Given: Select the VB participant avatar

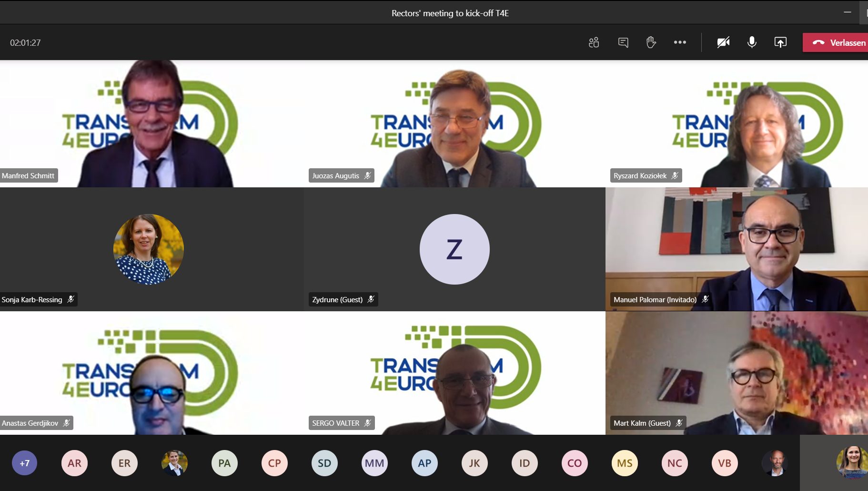Looking at the screenshot, I should [725, 463].
